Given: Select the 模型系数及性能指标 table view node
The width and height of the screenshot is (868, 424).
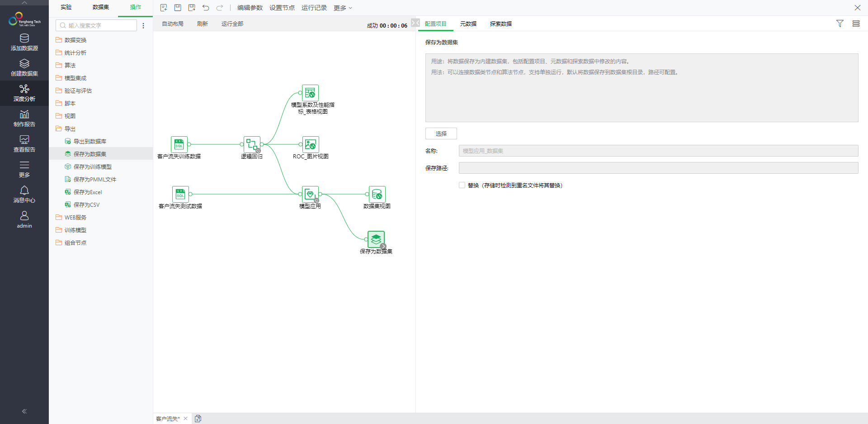Looking at the screenshot, I should (x=310, y=93).
